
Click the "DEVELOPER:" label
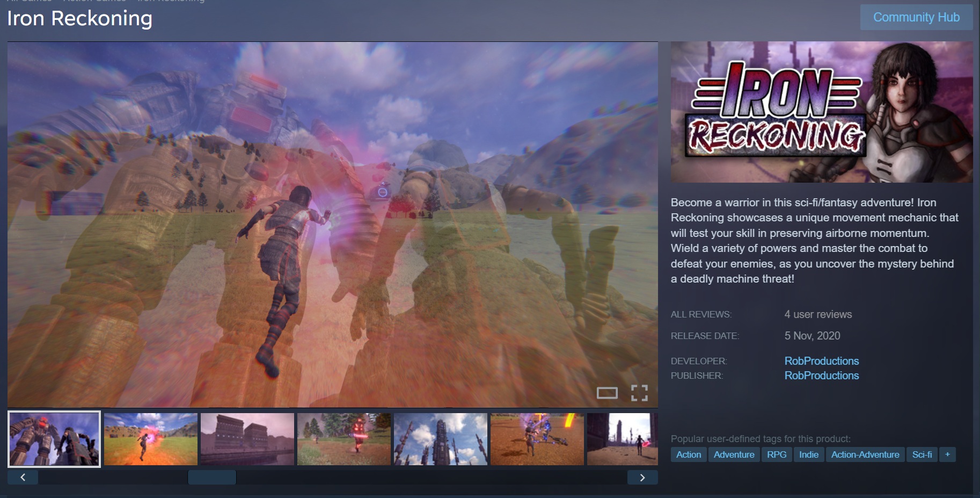click(699, 361)
